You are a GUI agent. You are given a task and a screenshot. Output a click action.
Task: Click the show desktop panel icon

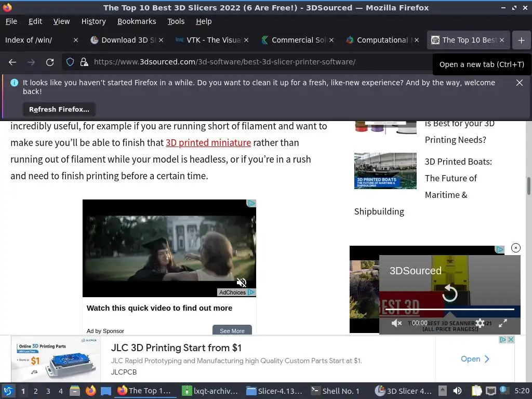point(106,391)
